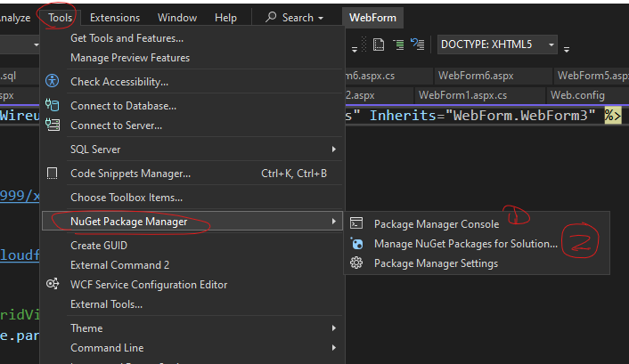The image size is (629, 364).
Task: Open toolbar overflow arrow before page icon
Action: [x=355, y=49]
